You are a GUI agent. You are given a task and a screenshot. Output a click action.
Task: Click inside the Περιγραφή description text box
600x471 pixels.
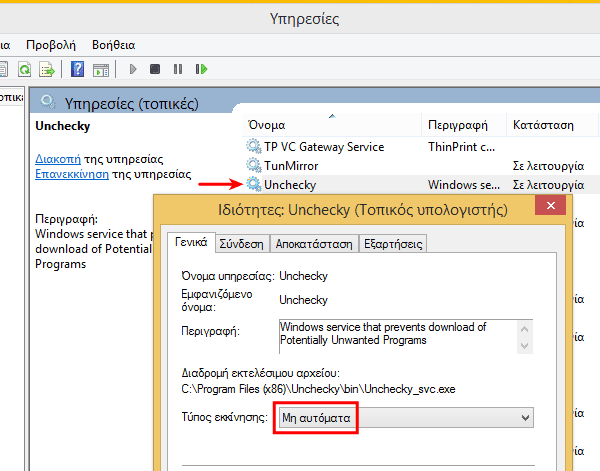pyautogui.click(x=398, y=336)
